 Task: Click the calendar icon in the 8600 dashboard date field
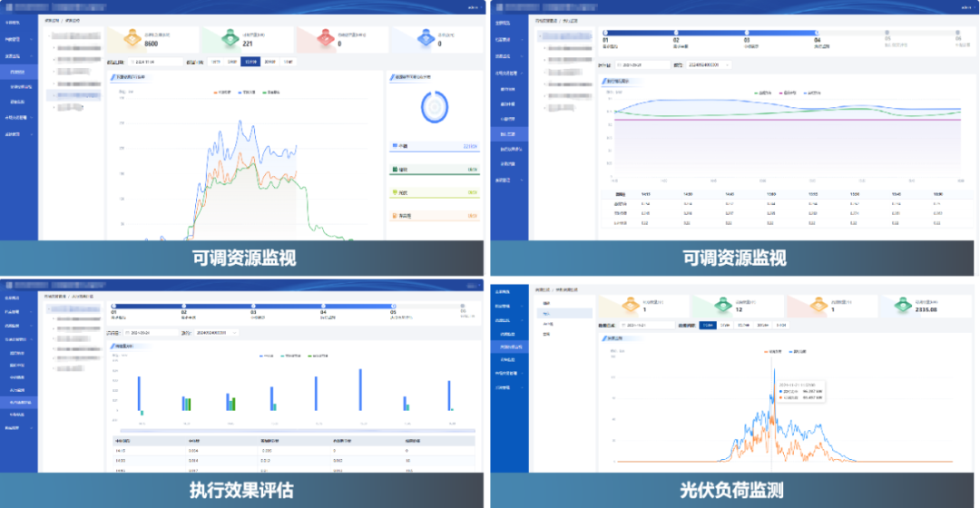(x=132, y=63)
